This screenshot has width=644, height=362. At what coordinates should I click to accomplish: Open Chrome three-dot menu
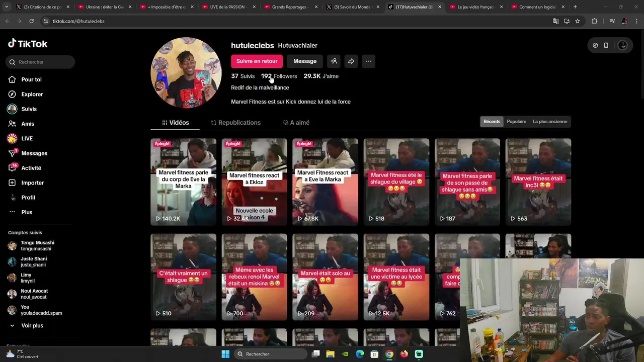click(636, 21)
